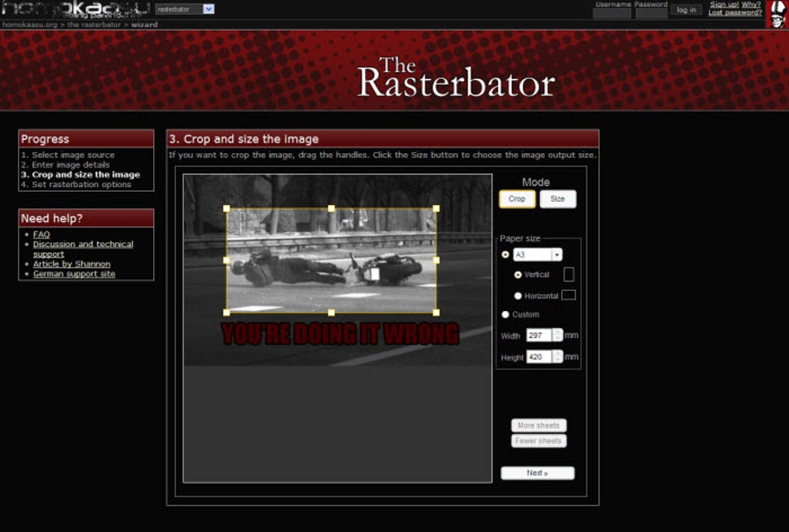
Task: Click the Width value stepper arrows
Action: pos(557,335)
